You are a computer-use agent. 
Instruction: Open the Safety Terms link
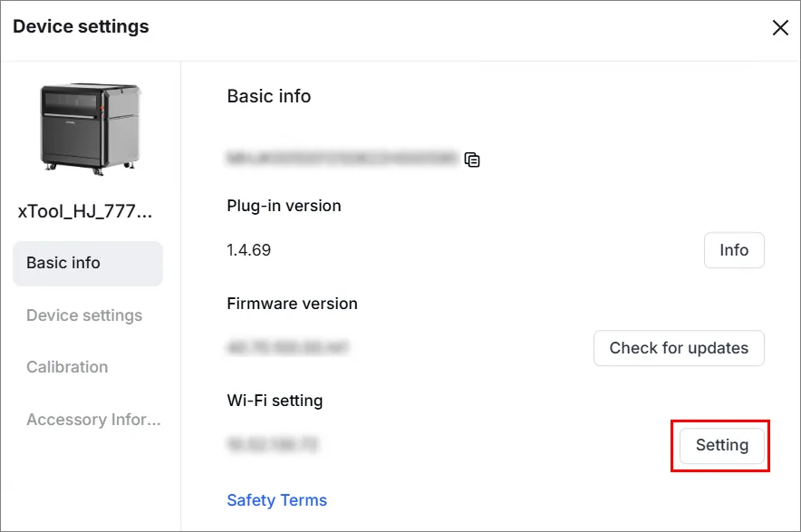277,500
